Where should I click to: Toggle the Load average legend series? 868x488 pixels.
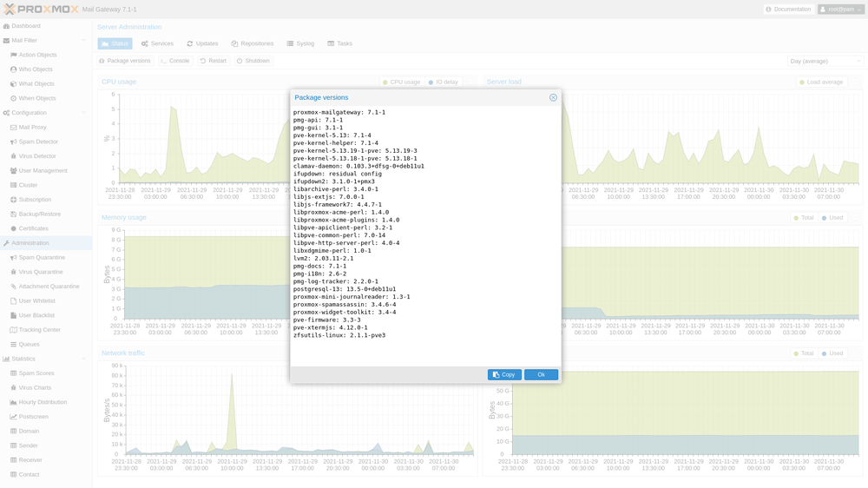coord(821,82)
